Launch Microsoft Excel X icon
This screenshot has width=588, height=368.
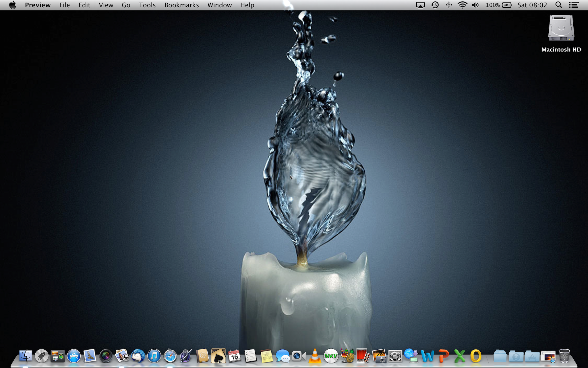[x=459, y=356]
